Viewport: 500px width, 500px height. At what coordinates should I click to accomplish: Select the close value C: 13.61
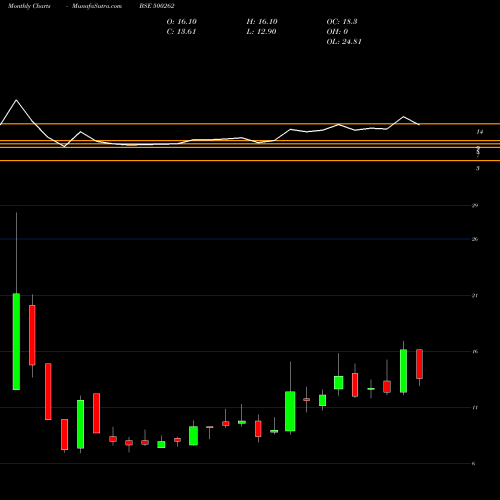coord(181,32)
